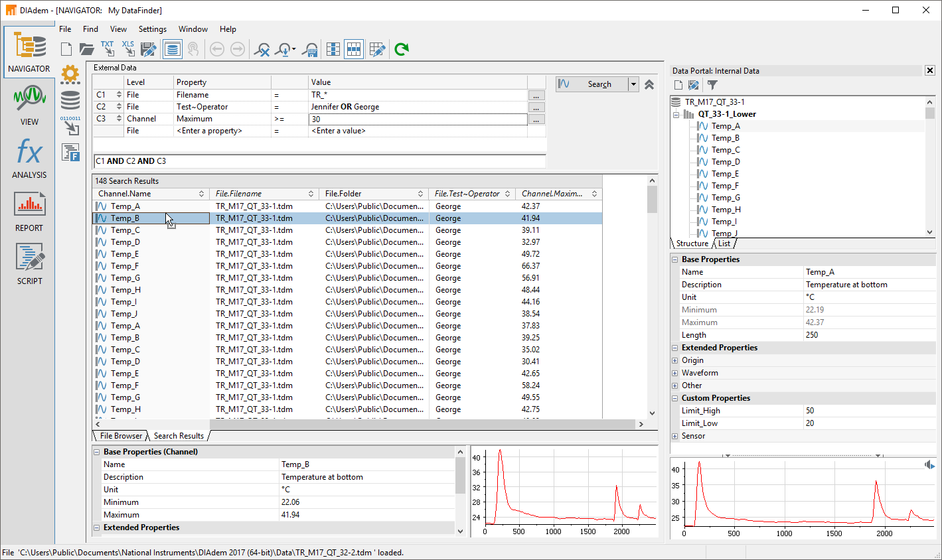Screen dimensions: 942x560
Task: Open the SCRIPT panel
Action: pyautogui.click(x=29, y=264)
